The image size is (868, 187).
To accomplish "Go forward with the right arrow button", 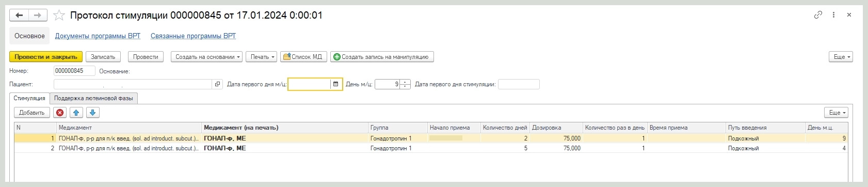I will tap(38, 15).
